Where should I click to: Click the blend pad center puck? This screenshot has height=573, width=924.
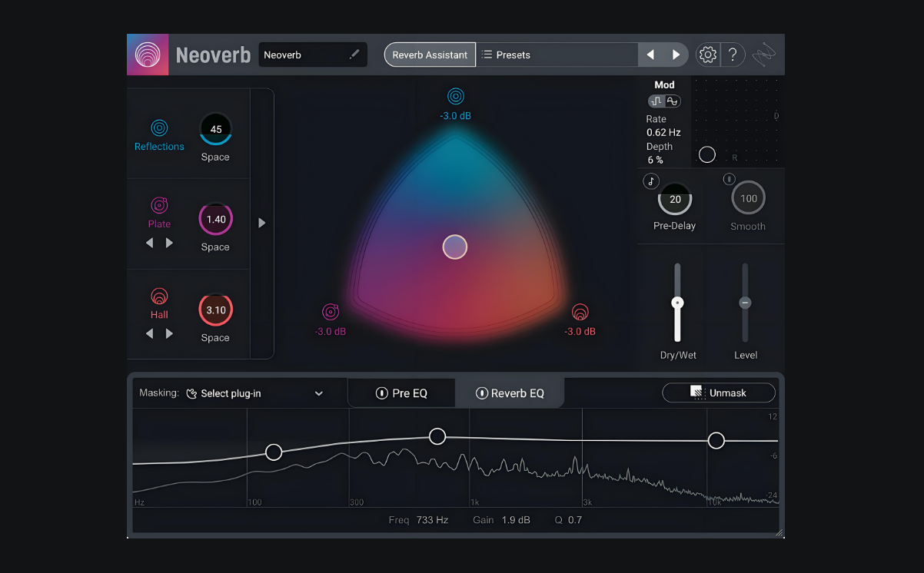[455, 247]
